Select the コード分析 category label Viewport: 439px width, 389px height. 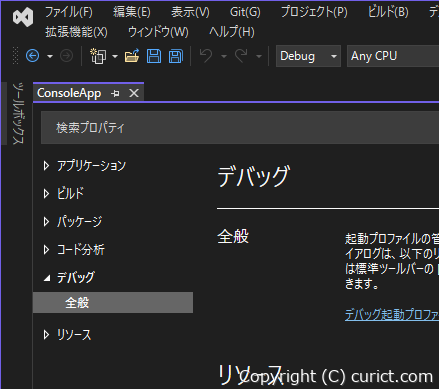point(81,250)
